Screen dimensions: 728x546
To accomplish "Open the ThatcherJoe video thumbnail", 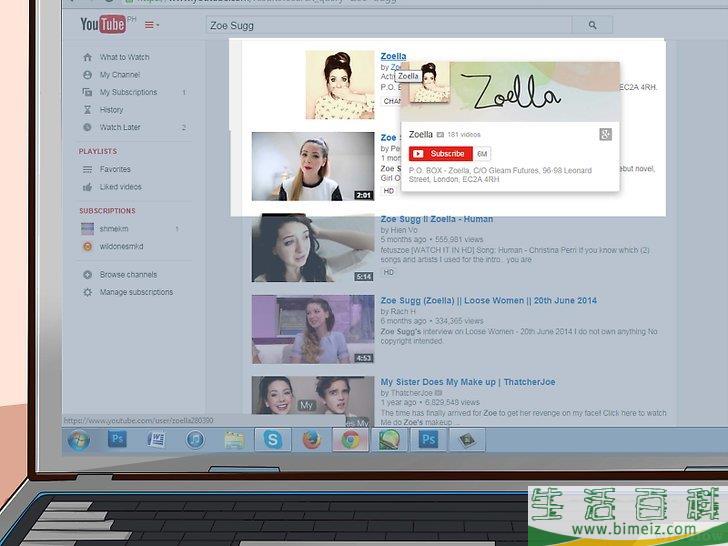I will (x=313, y=402).
